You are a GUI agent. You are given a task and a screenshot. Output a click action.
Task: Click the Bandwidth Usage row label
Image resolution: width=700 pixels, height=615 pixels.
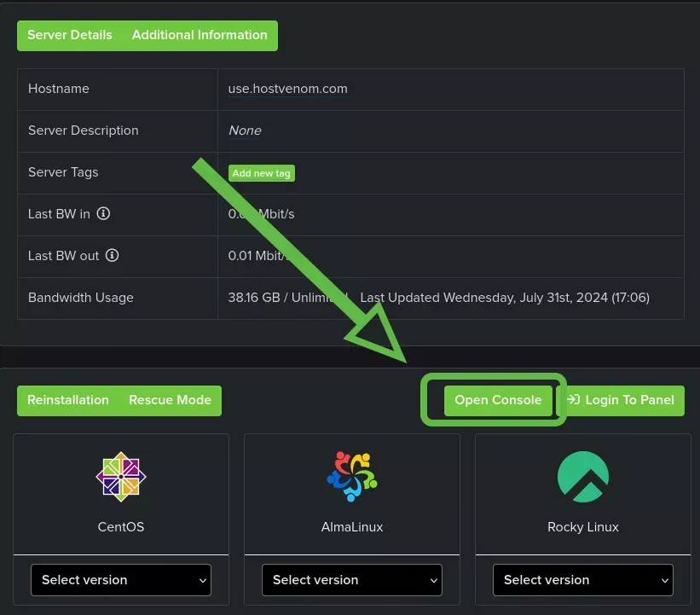click(x=81, y=298)
